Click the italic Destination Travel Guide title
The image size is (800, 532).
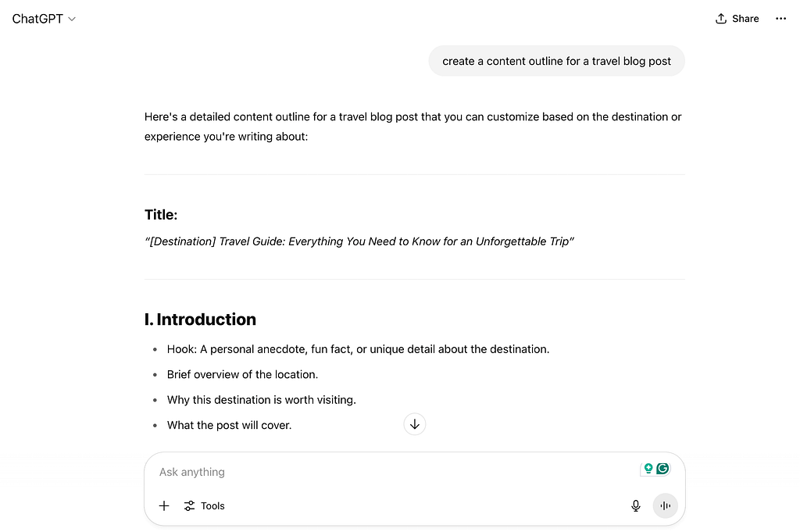coord(359,241)
